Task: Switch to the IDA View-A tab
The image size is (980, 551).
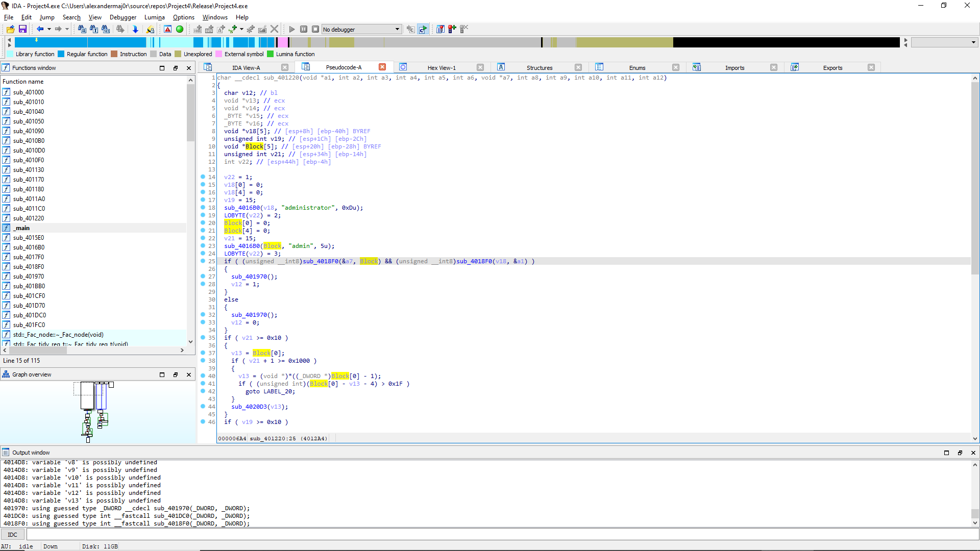Action: tap(246, 67)
